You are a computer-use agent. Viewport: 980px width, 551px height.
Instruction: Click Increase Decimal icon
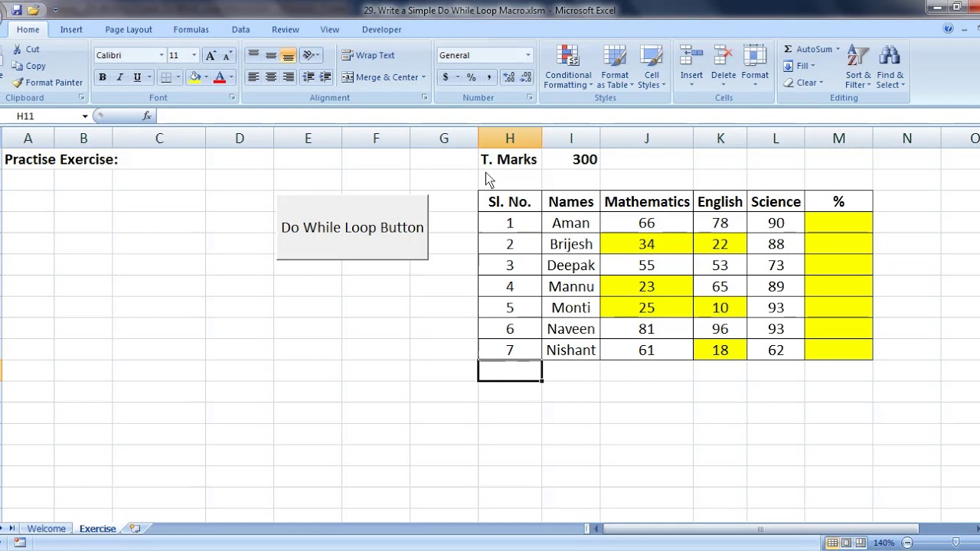tap(508, 77)
